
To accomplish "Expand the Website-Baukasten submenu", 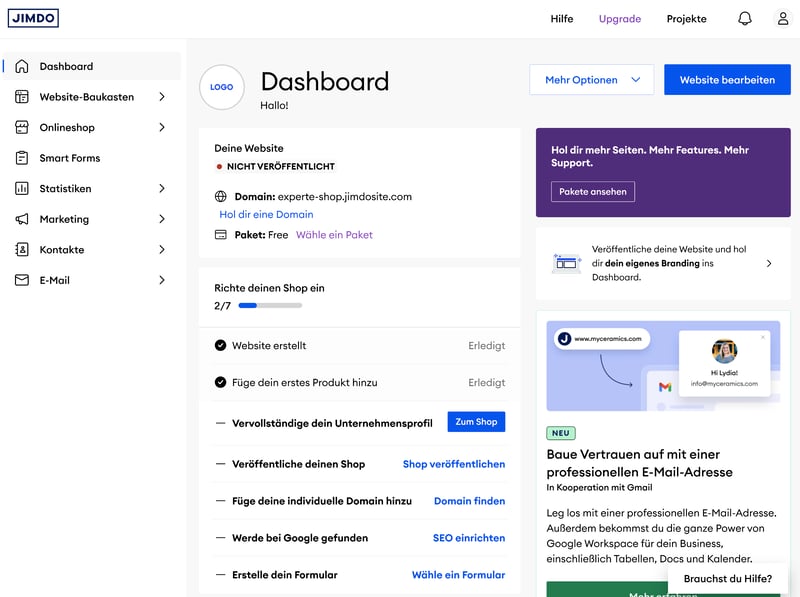I will pos(161,97).
